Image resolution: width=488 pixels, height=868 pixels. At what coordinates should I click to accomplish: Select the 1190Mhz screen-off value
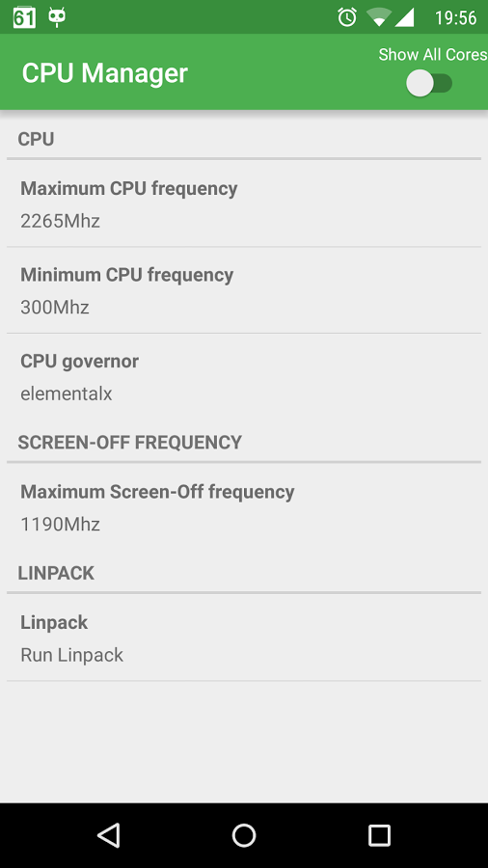[x=61, y=524]
